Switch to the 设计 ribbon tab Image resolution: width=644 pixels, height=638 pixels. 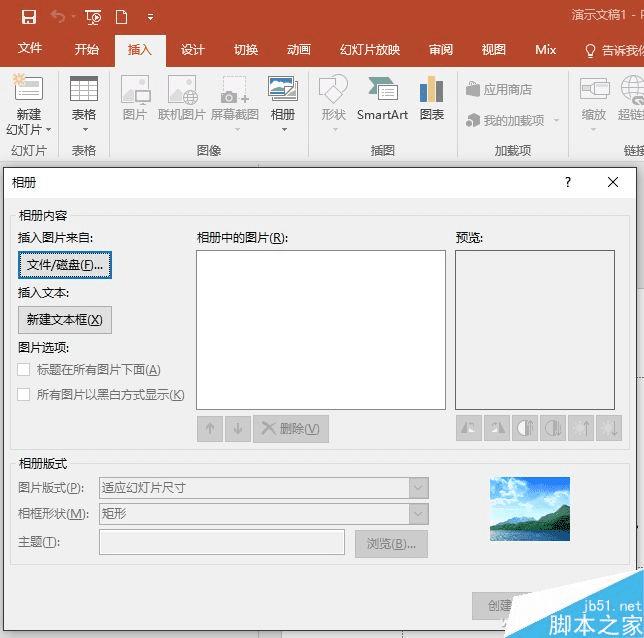tap(193, 50)
